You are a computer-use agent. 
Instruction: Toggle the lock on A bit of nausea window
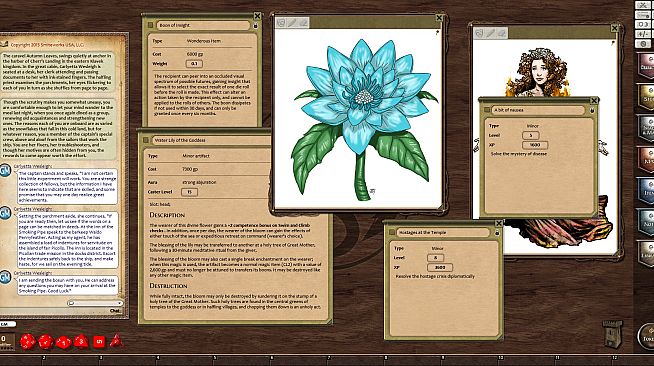592,110
